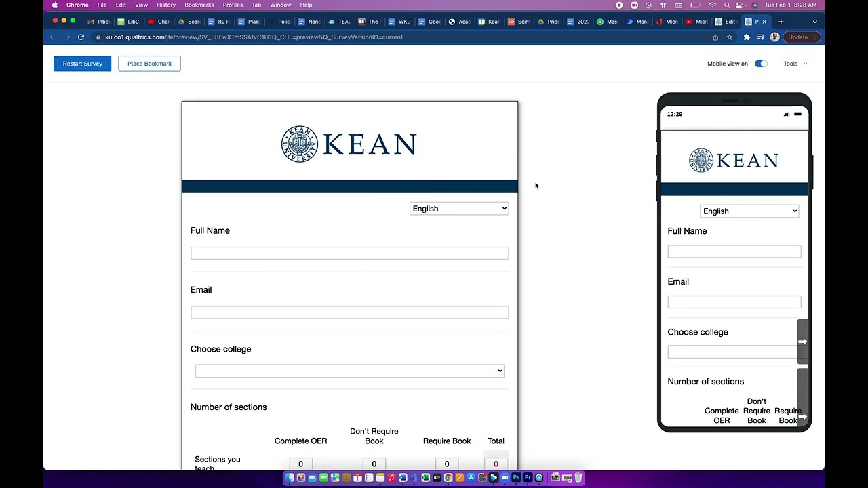Screen dimensions: 868x488
Task: Open the Apple menu
Action: 54,5
